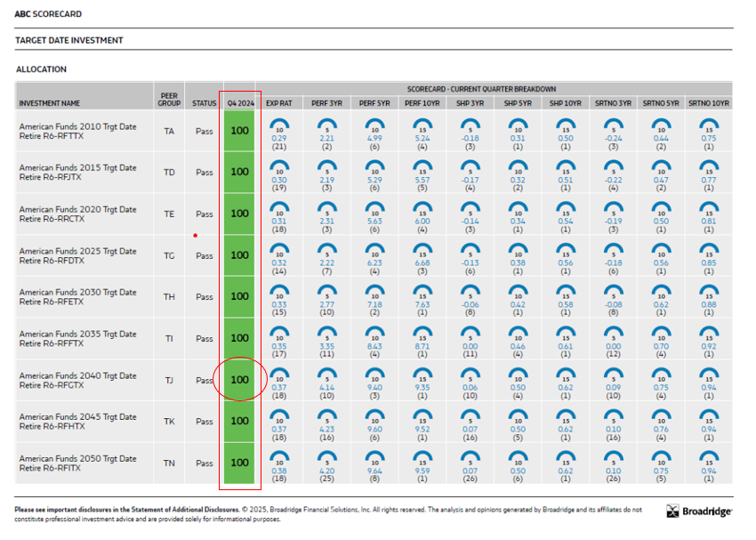Image resolution: width=756 pixels, height=540 pixels.
Task: Click the green 100 score for the 2030 fund
Action: (x=239, y=296)
